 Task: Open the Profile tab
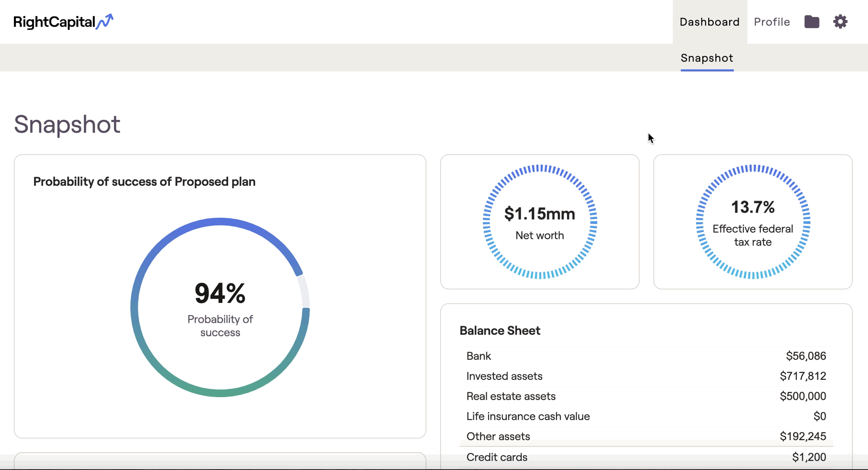point(772,22)
